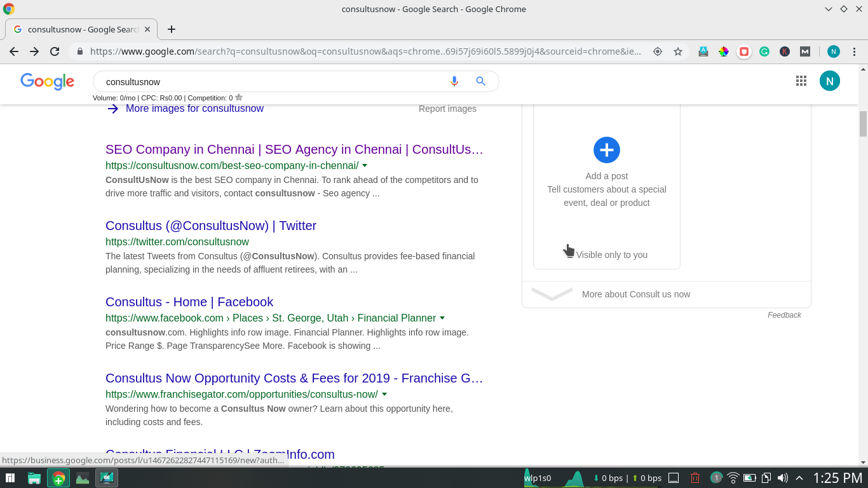Show hidden system tray icons
Image resolution: width=868 pixels, height=488 pixels.
[799, 478]
